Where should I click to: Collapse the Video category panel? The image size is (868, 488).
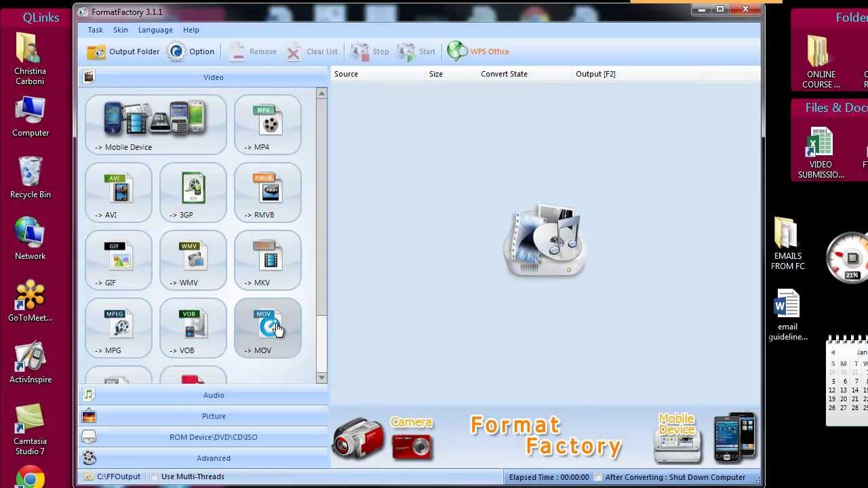coord(203,77)
